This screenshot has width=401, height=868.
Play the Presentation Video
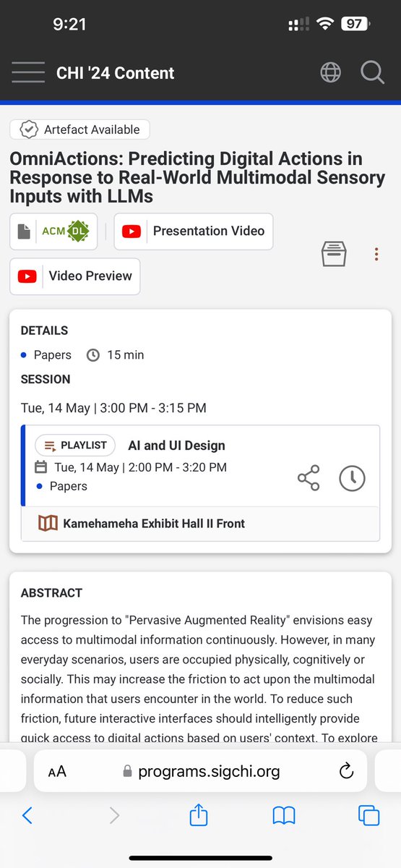[x=194, y=231]
